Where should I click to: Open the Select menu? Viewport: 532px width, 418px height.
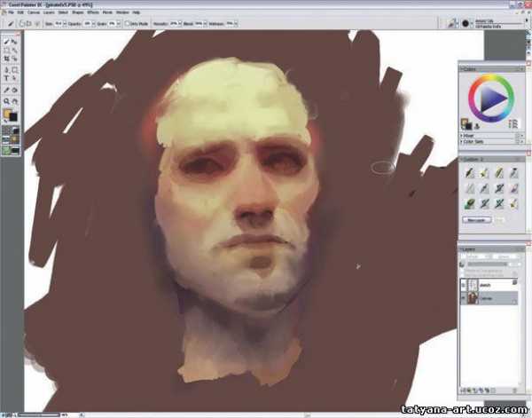(x=63, y=12)
